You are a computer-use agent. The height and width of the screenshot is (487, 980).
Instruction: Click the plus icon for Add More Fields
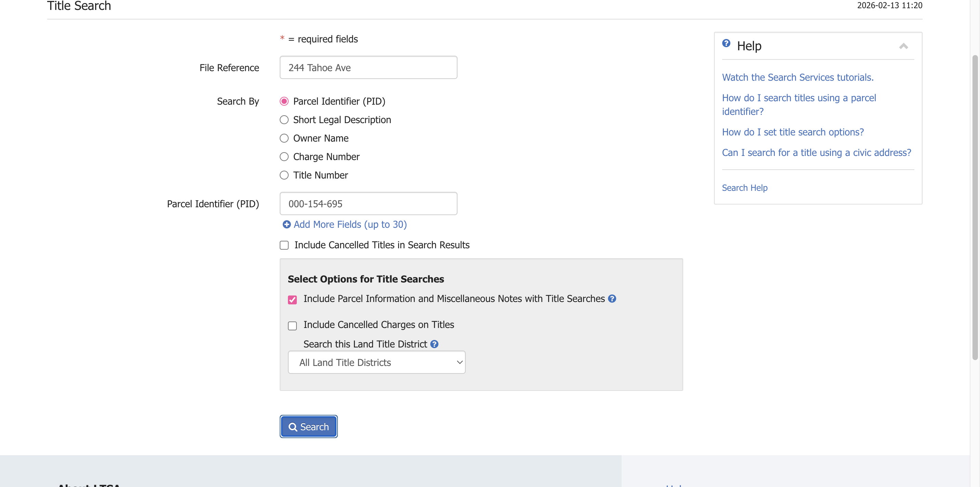(x=287, y=224)
